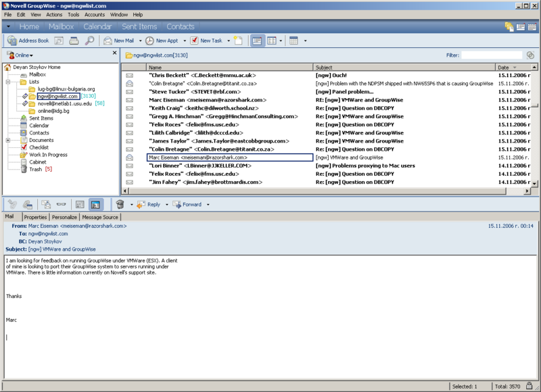The image size is (541, 392).
Task: Click the Reply button
Action: tap(149, 204)
